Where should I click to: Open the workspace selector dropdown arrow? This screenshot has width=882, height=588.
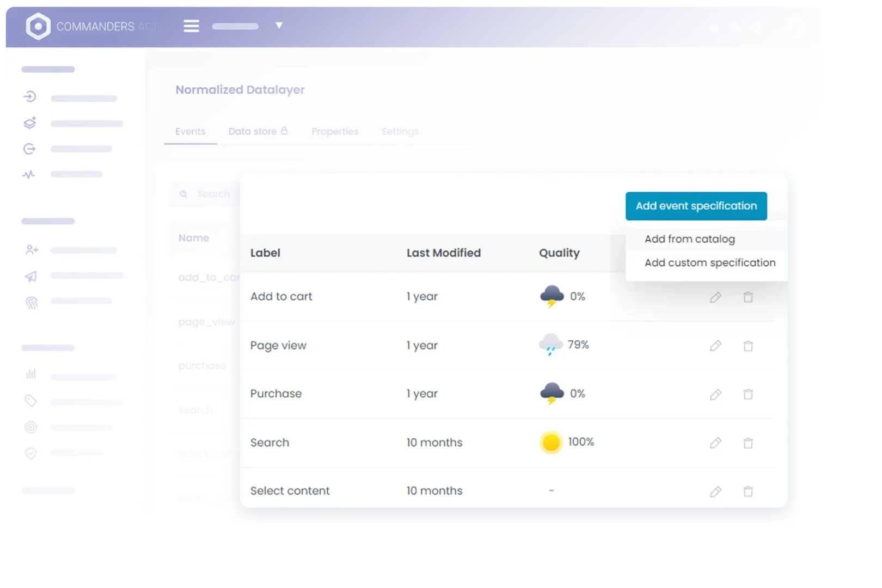tap(278, 26)
